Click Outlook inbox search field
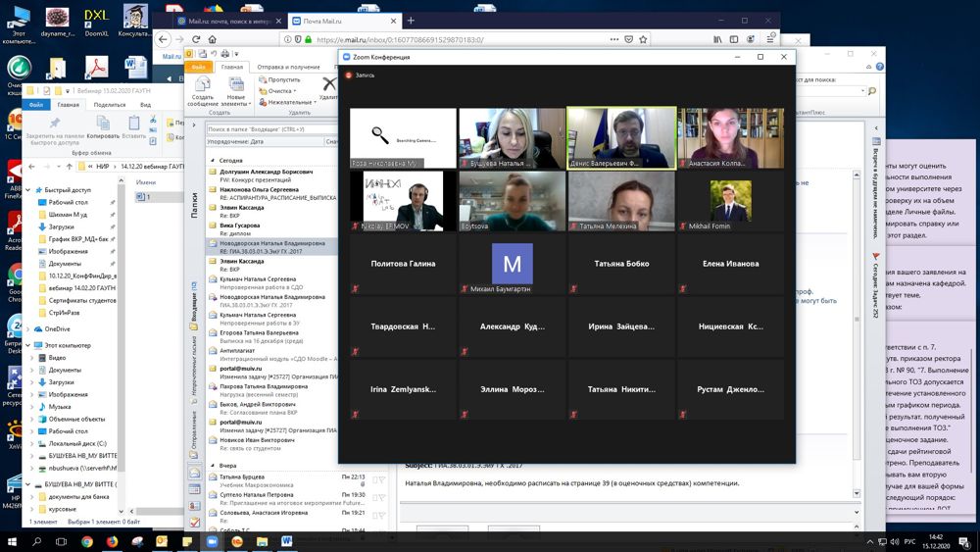Viewport: 980px width, 552px height. 271,129
